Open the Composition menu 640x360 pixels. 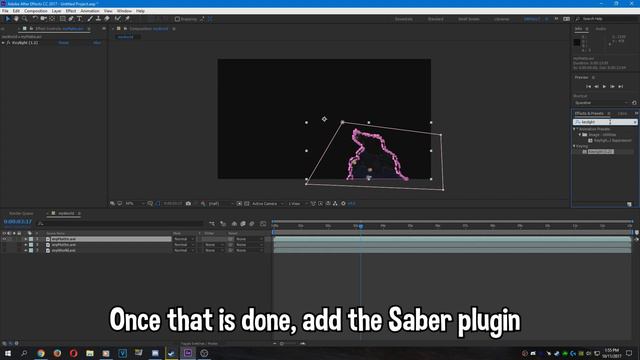tap(36, 11)
